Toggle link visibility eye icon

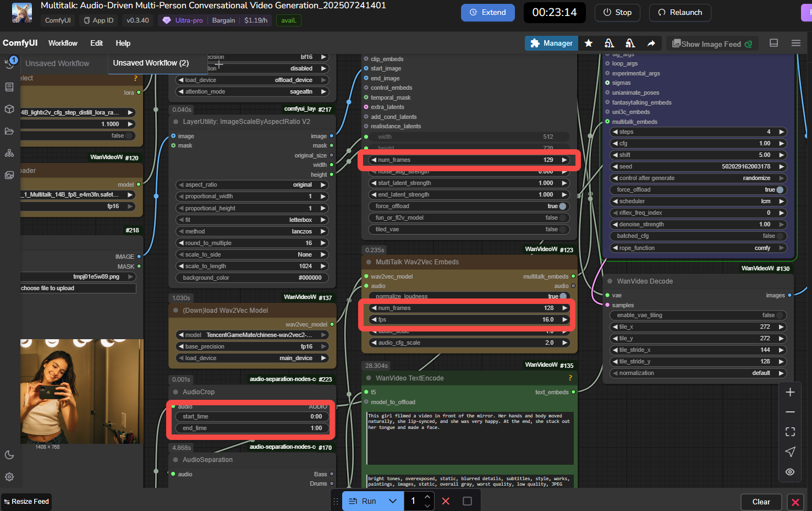pos(790,472)
